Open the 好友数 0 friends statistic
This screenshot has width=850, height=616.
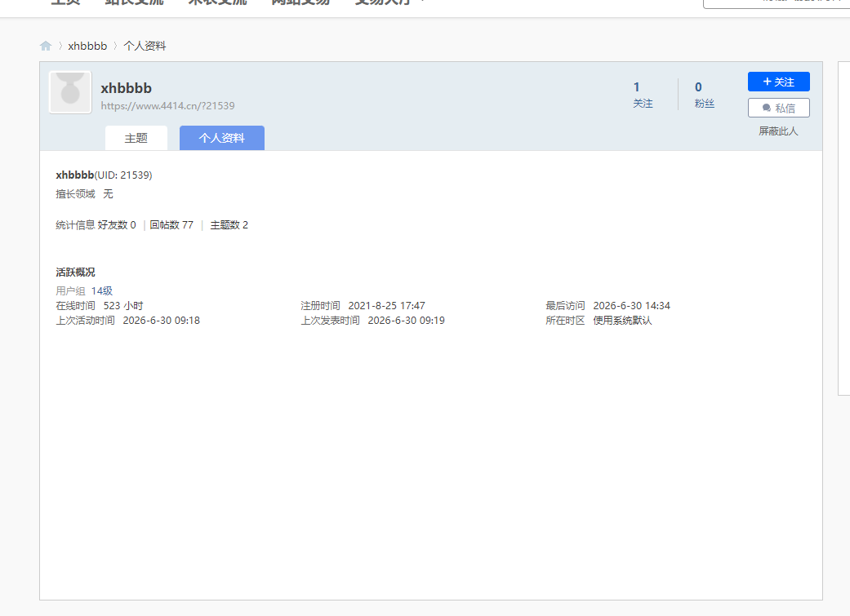[117, 225]
